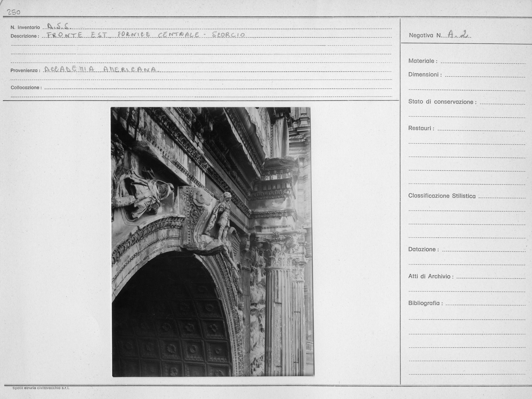Click the handwritten 'A.2' negative number
Viewport: 532px width, 399px height.
(459, 34)
